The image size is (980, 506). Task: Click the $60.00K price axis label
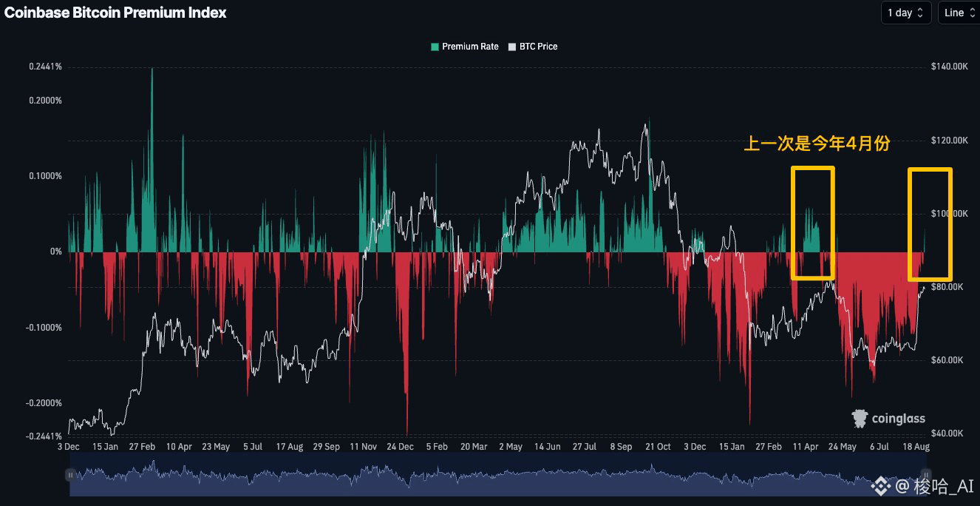click(x=947, y=360)
